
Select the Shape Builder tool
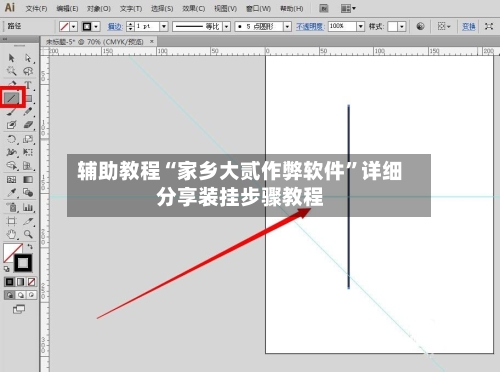click(11, 166)
